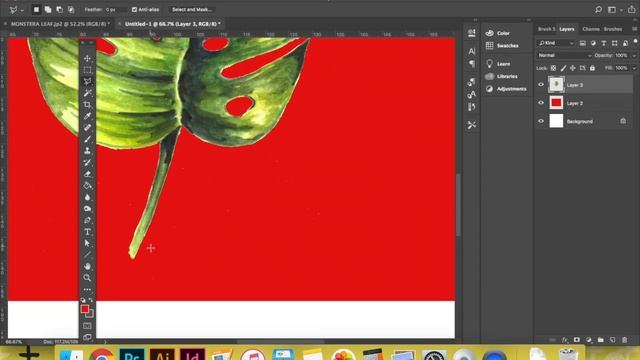Select the Healing Brush tool

coord(87,128)
